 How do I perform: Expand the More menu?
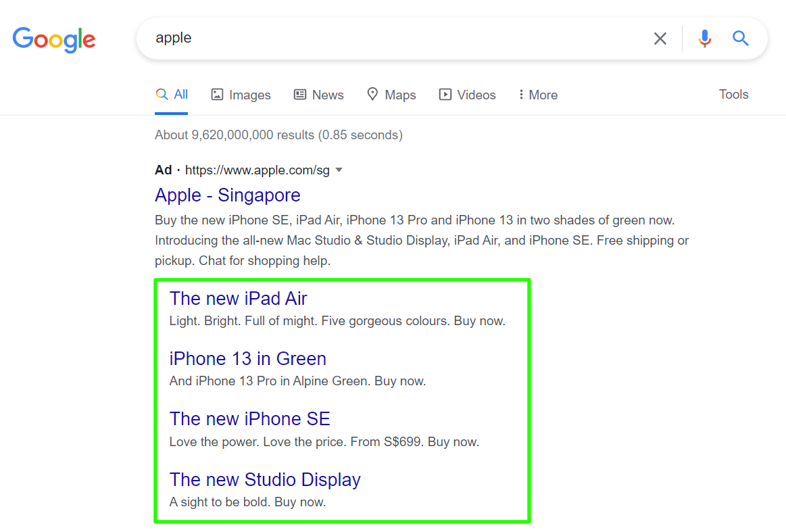click(538, 95)
